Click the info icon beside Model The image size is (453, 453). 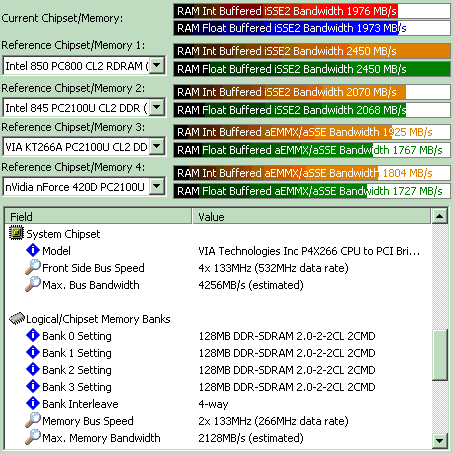click(33, 250)
